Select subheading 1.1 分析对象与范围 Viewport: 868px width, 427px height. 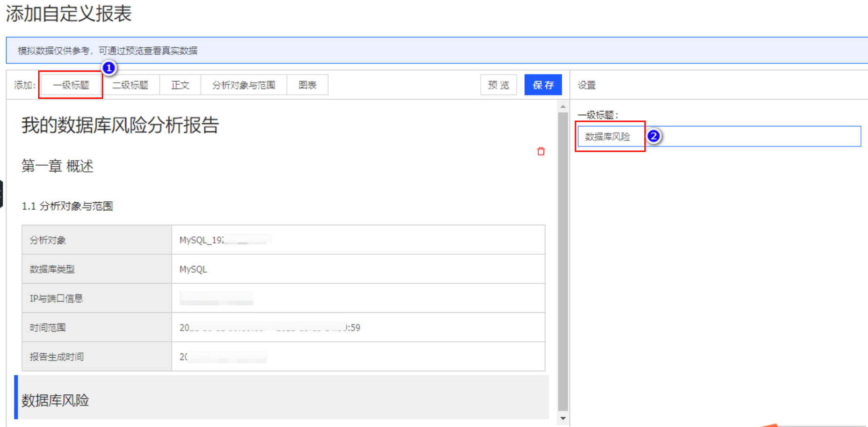point(67,206)
